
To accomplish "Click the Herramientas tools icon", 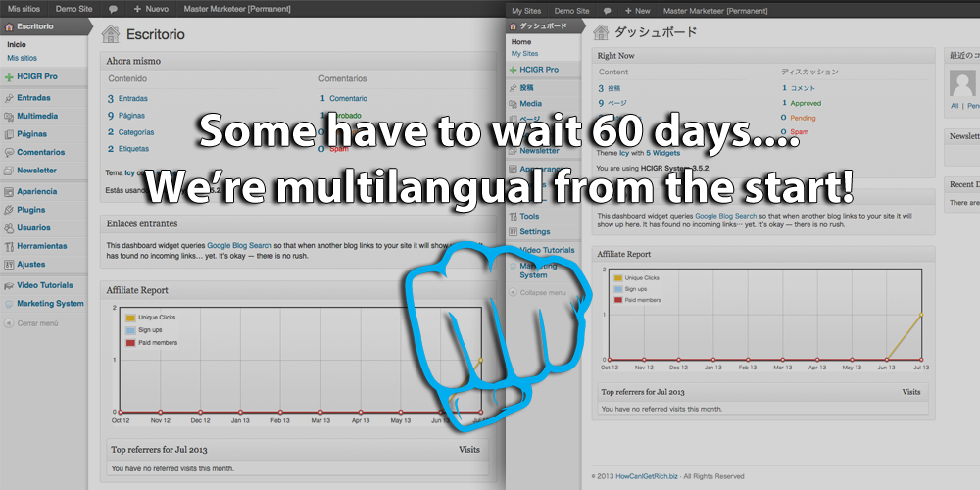I will click(9, 246).
